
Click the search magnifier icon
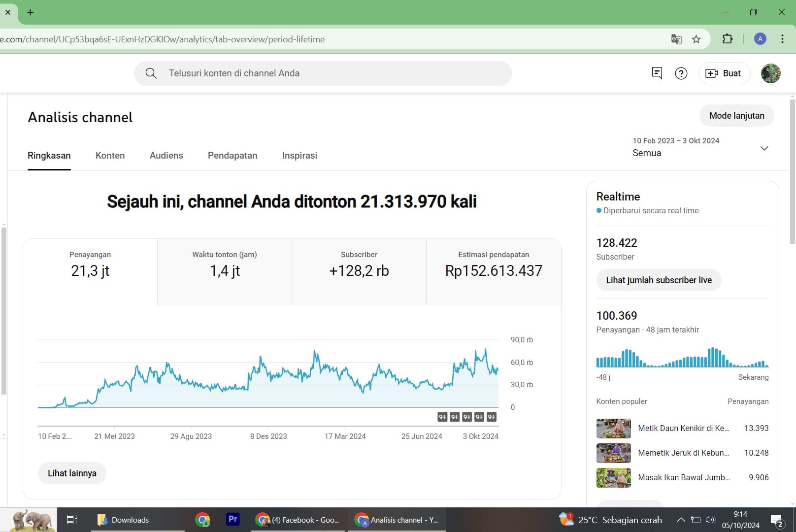pos(151,73)
